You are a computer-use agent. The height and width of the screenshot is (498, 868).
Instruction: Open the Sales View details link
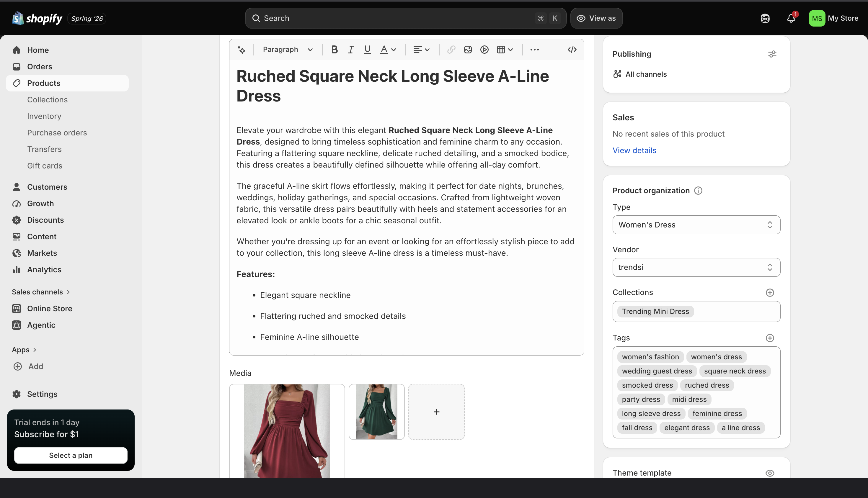point(634,150)
